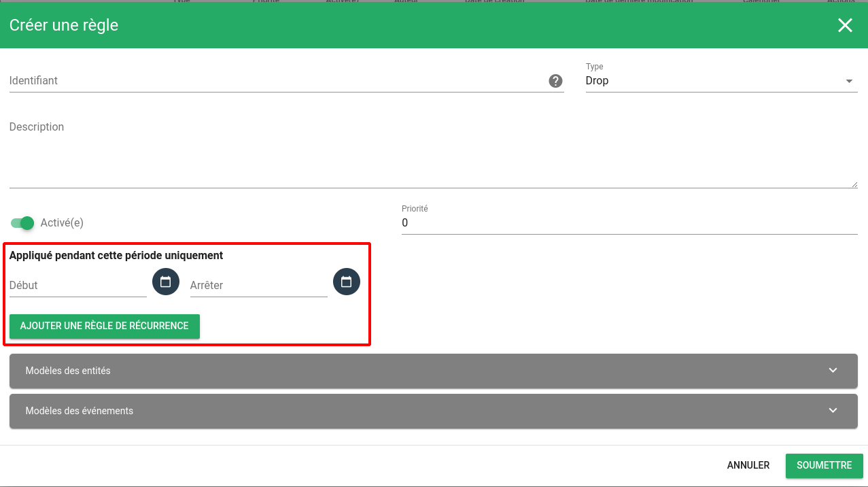Click chevron on Modèles des événements row
Screen dimensions: 868x487
tap(833, 411)
